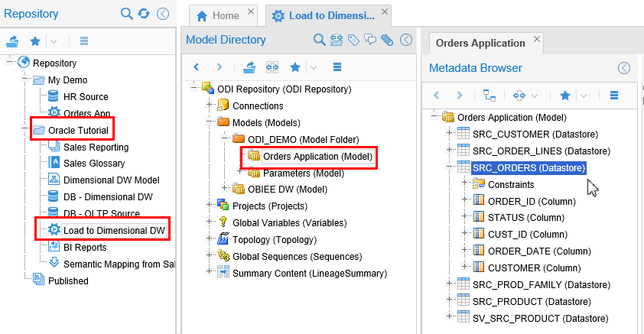Expand the OBIEE DW (Model) node
Screen dimensions: 644x334
pyautogui.click(x=224, y=187)
